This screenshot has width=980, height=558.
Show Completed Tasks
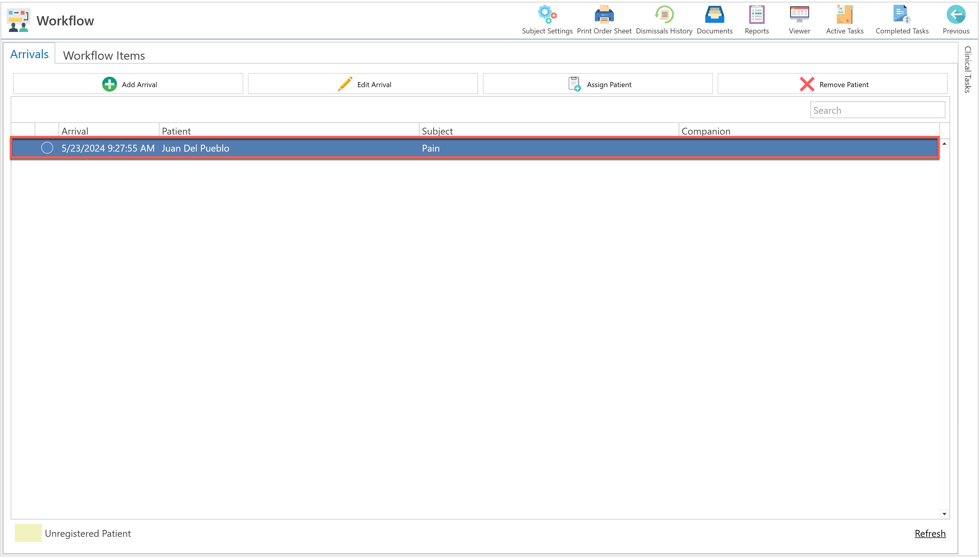(901, 15)
